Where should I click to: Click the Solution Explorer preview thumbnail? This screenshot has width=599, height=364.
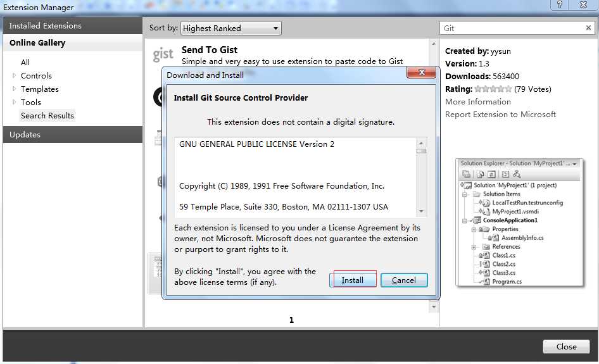point(520,222)
